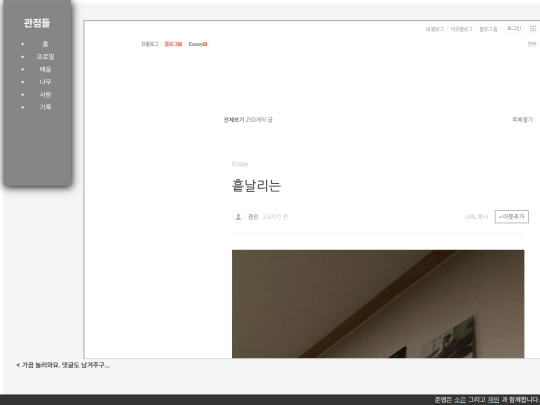
Task: Go to 홈 in the sidebar
Action: [x=45, y=44]
